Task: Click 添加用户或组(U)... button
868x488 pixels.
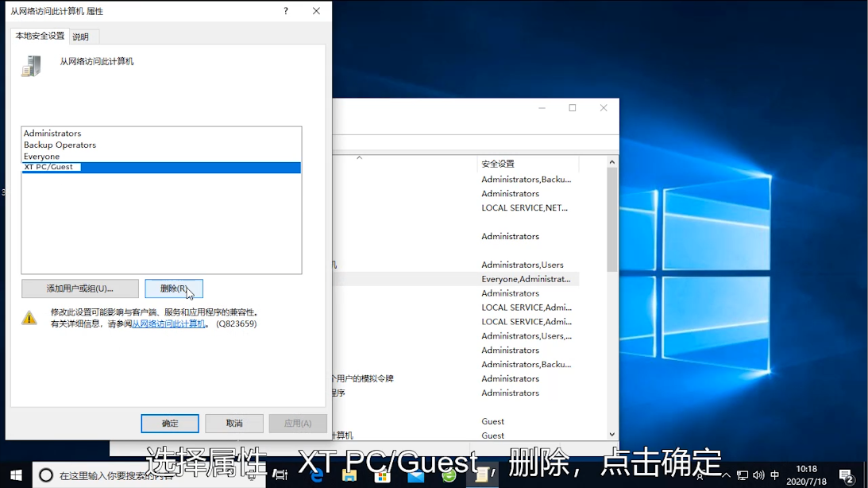Action: [80, 289]
